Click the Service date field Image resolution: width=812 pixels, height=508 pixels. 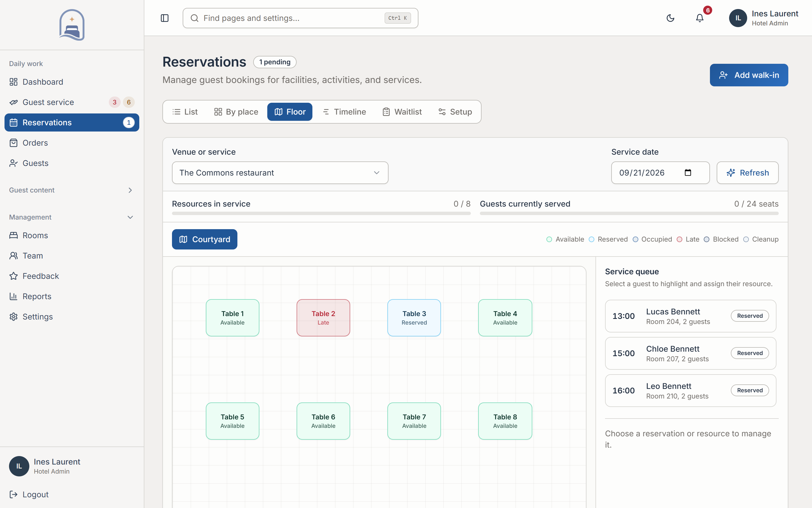coord(660,173)
